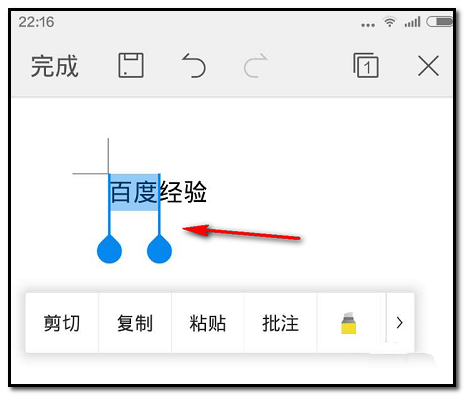Expand more options with the right chevron
Image resolution: width=464 pixels, height=395 pixels.
[x=399, y=323]
